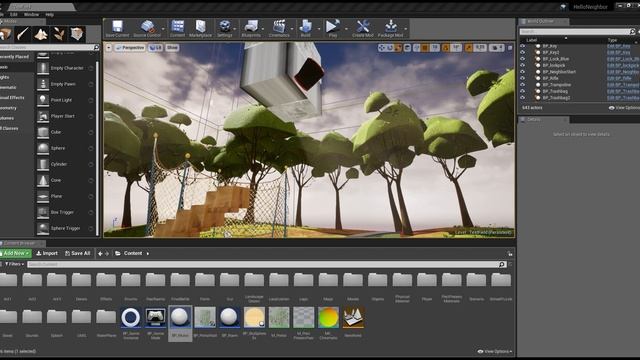Expand the Content path arrow
This screenshot has width=640, height=360.
tap(148, 253)
